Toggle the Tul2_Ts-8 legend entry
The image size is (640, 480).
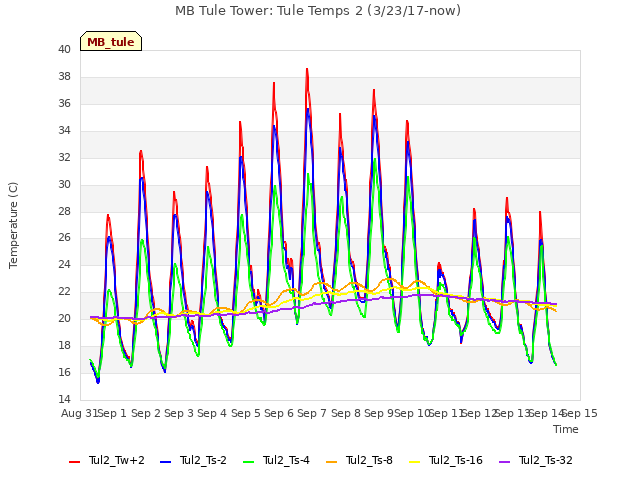(x=359, y=460)
